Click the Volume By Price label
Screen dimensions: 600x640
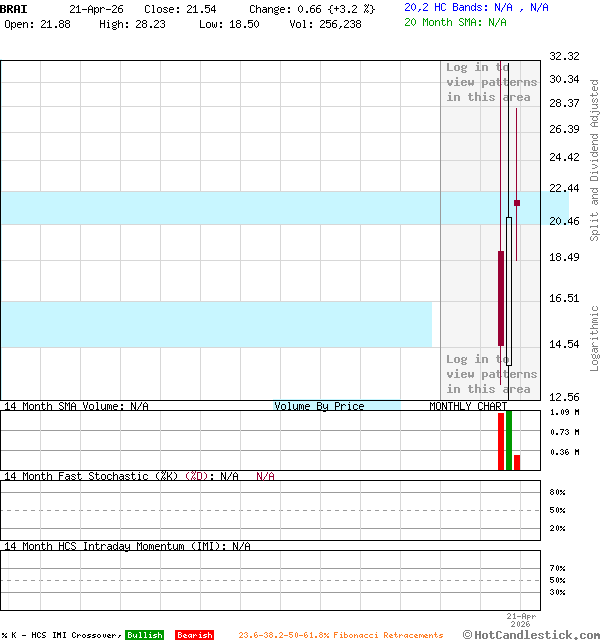click(x=319, y=406)
